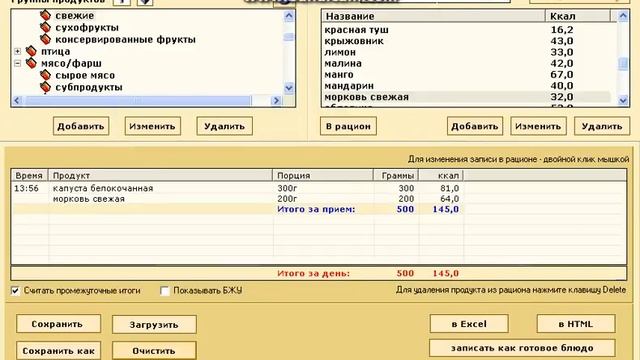Click the icon beside сырое мясо
Image resolution: width=640 pixels, height=360 pixels.
point(45,75)
